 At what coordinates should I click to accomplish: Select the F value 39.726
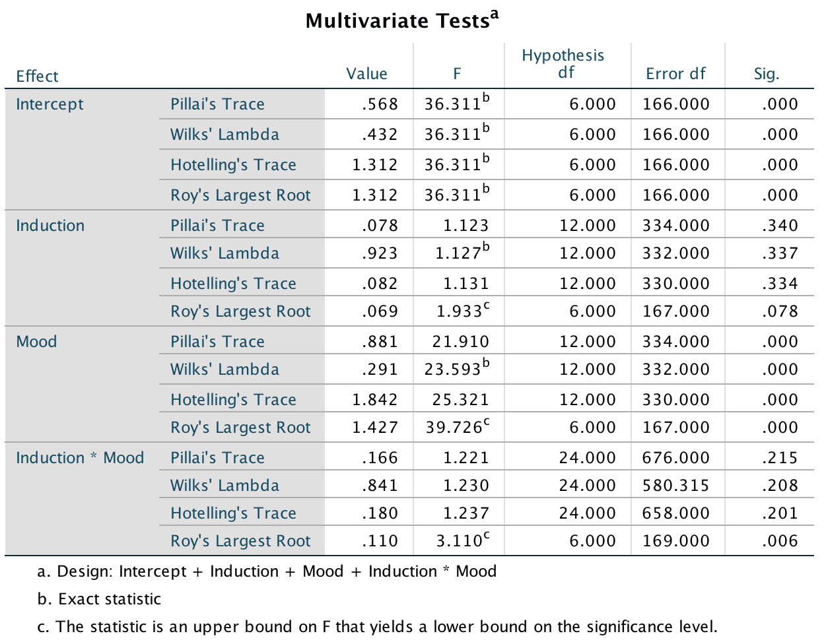(454, 428)
